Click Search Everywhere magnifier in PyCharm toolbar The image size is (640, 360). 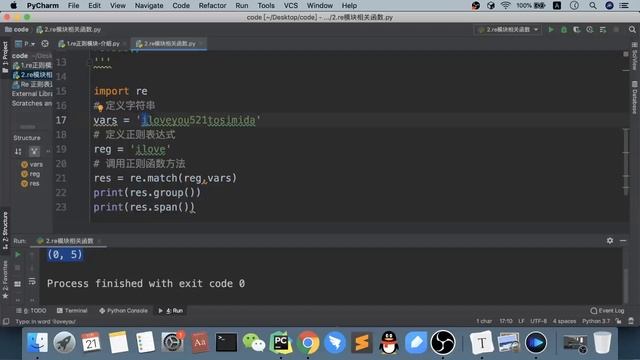632,29
